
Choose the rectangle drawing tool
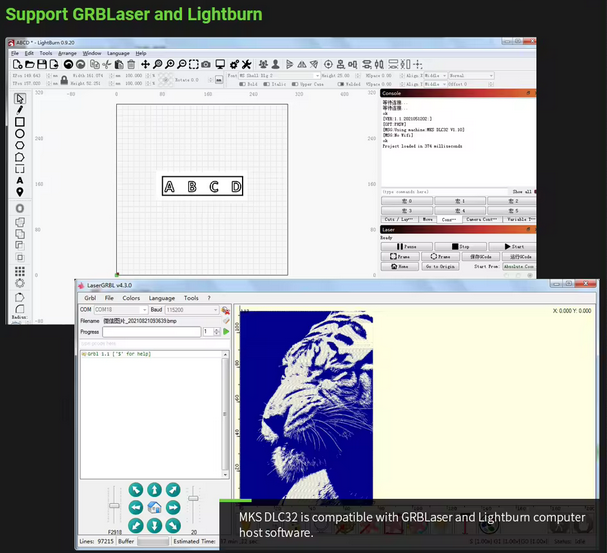tap(19, 122)
